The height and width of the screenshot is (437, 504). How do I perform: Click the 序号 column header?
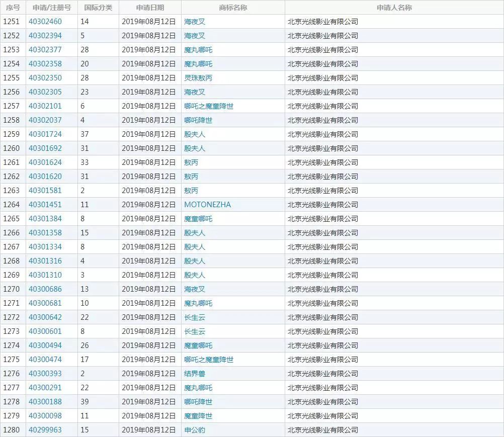coord(13,8)
